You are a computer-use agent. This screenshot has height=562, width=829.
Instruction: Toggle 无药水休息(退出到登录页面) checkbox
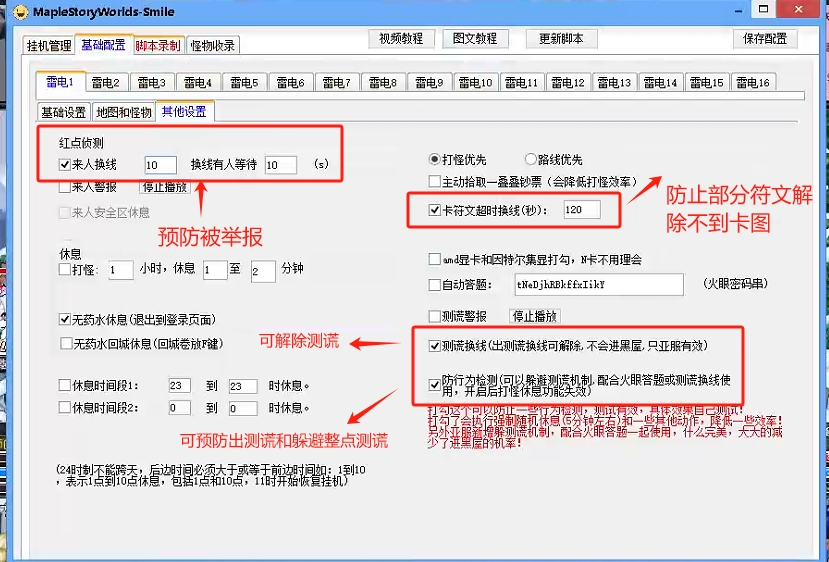click(x=65, y=319)
